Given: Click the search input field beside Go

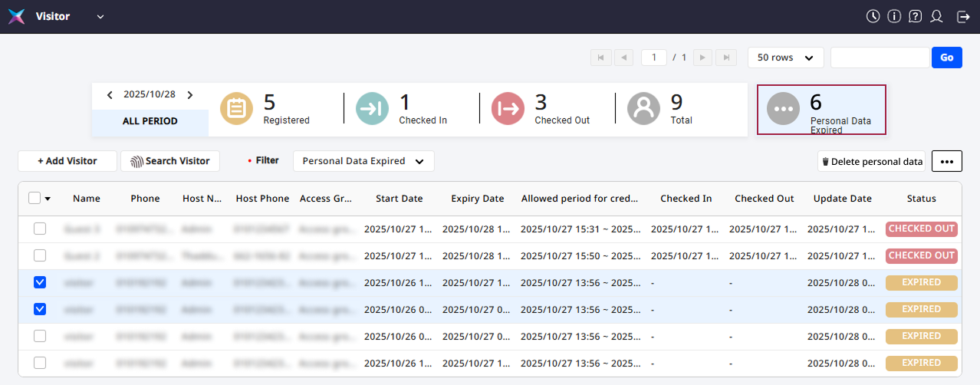Looking at the screenshot, I should point(880,58).
